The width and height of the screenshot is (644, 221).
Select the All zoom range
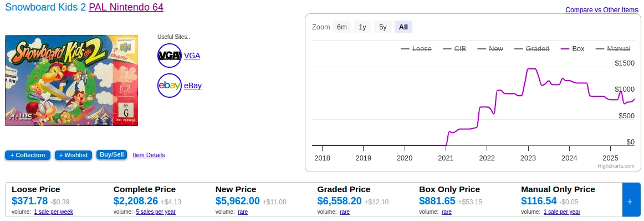(x=403, y=27)
